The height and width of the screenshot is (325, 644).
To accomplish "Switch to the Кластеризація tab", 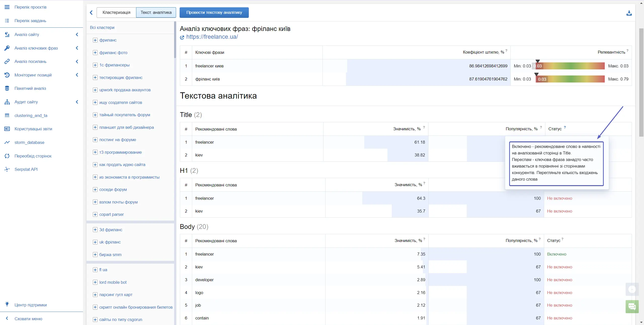I will [x=116, y=13].
